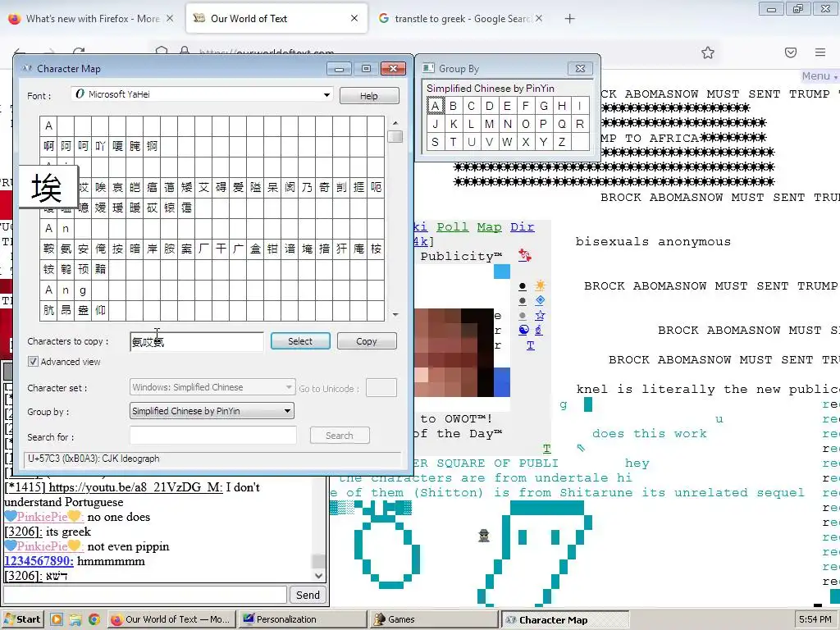The width and height of the screenshot is (840, 630).
Task: Click the Send button in chat
Action: coord(308,595)
